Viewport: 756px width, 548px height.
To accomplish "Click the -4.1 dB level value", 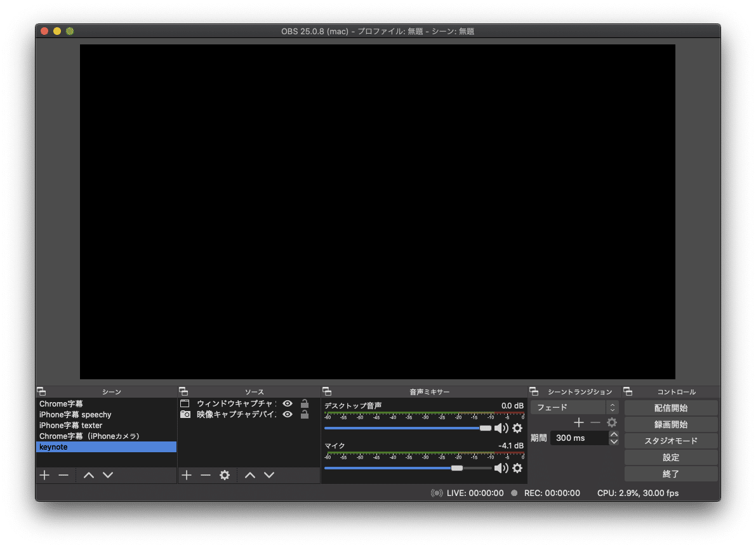I will coord(510,446).
